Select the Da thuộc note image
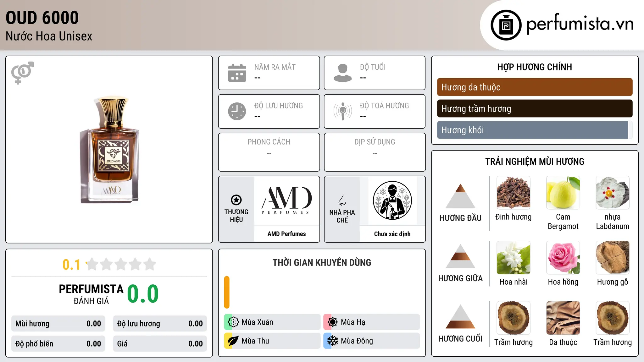The image size is (644, 362). click(x=563, y=318)
